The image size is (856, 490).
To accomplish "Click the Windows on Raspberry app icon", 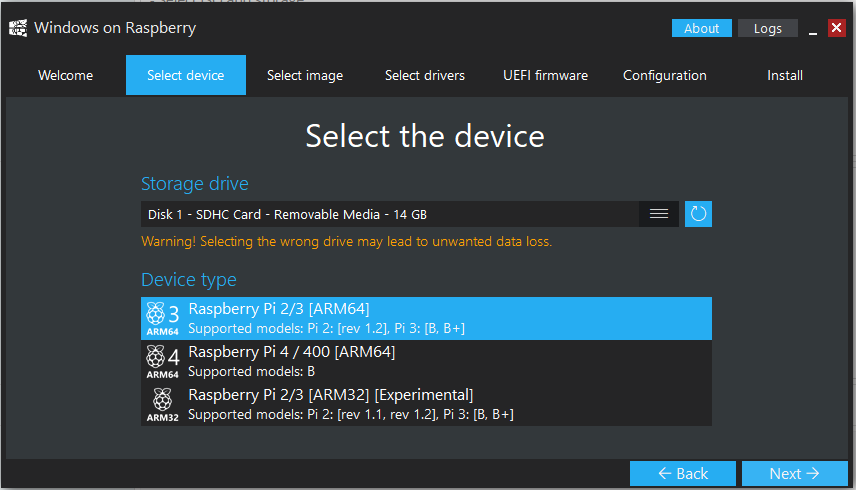I will click(18, 27).
